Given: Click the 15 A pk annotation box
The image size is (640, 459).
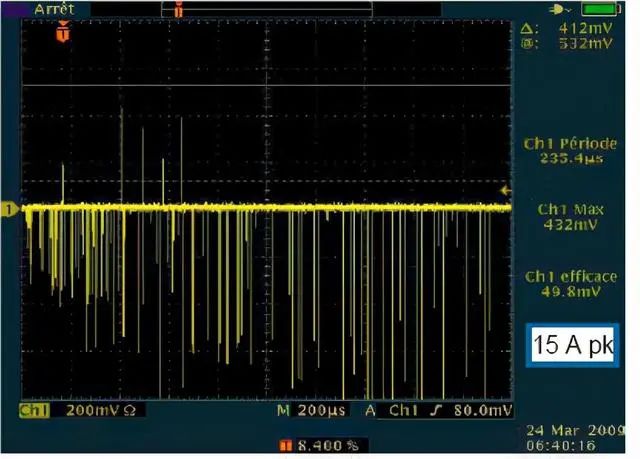Looking at the screenshot, I should click(x=573, y=346).
